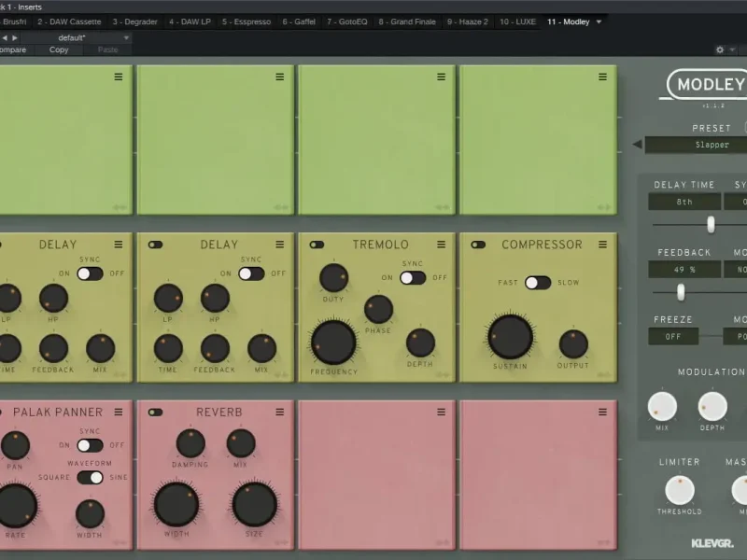Open the Delay Time 8th value selector

pos(684,202)
